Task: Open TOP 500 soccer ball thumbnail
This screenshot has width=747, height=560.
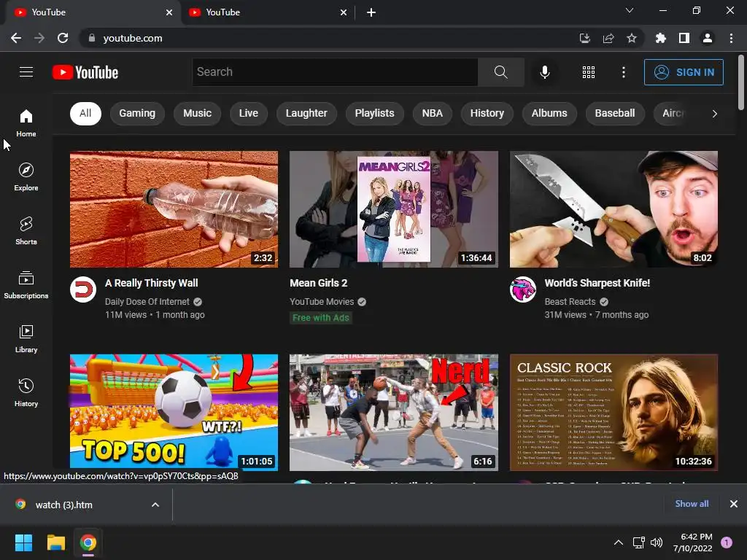Action: 174,413
